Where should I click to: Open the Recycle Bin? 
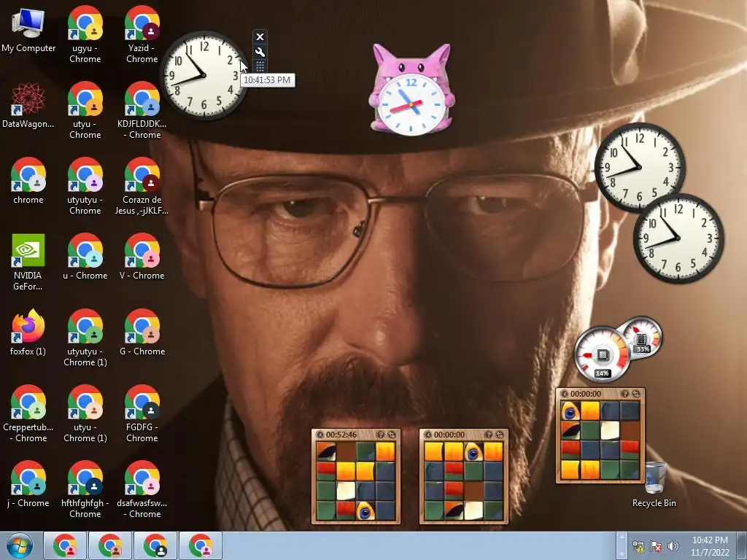(x=654, y=484)
